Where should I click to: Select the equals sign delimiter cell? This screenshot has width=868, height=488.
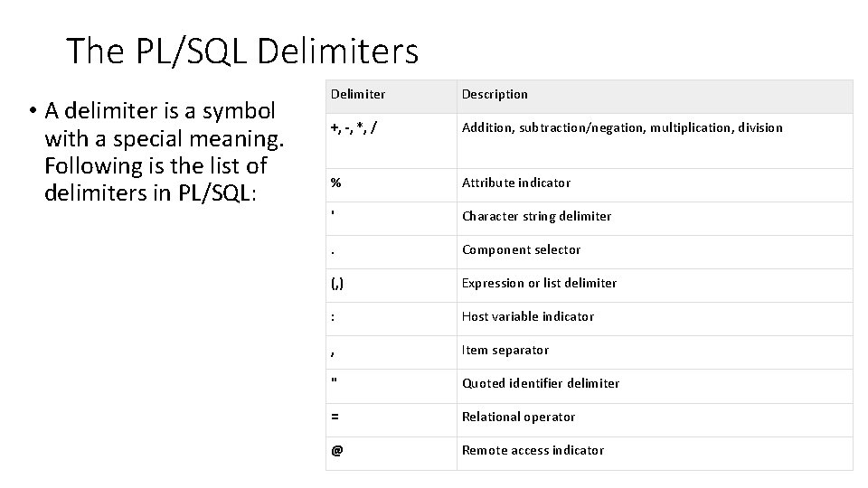coord(335,417)
